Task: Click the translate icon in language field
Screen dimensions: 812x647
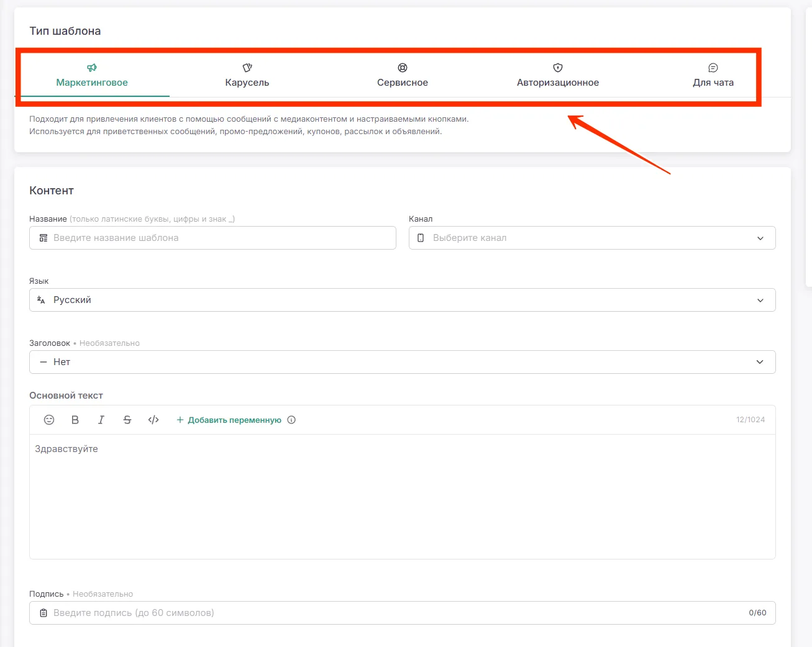Action: pyautogui.click(x=41, y=300)
